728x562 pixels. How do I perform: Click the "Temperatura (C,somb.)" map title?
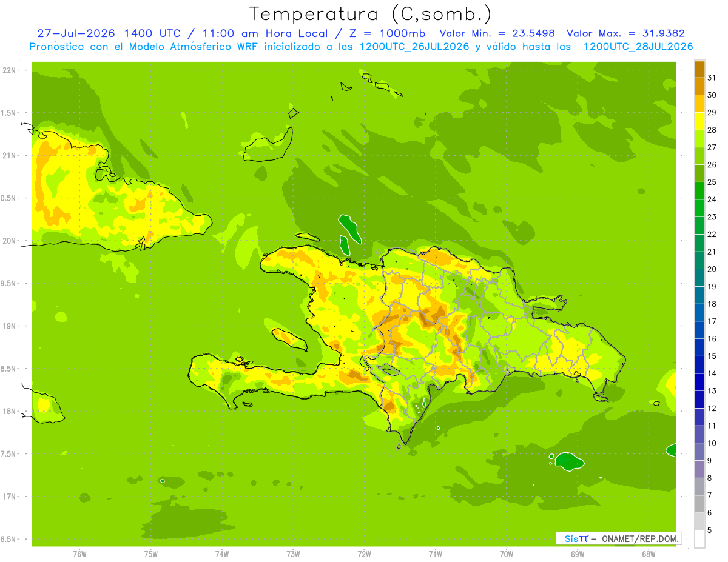pos(371,13)
